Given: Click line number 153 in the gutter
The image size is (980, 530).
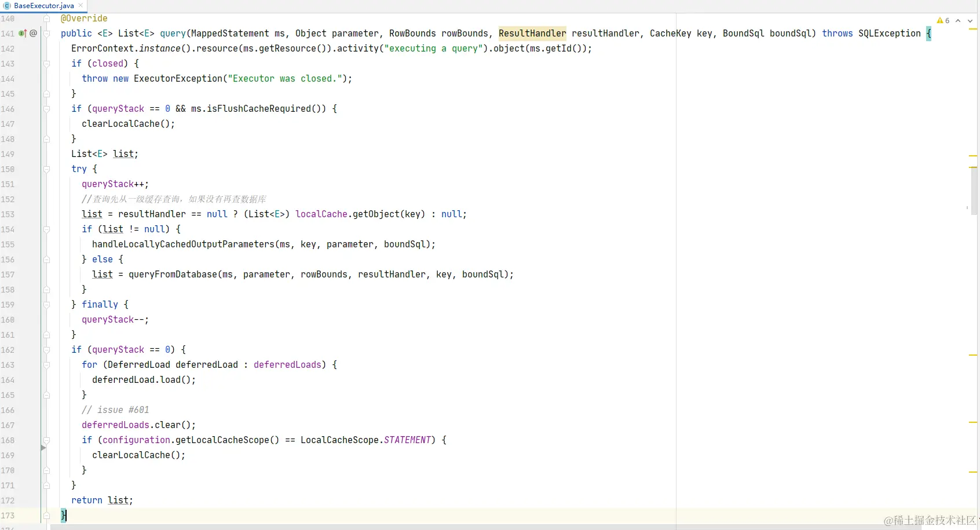Looking at the screenshot, I should point(8,214).
